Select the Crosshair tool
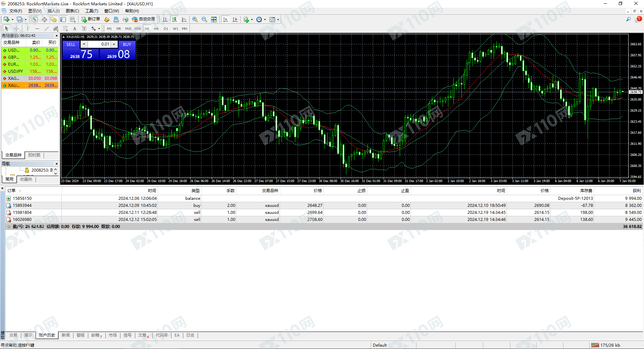Viewport: 644px width, 349px height. (x=16, y=28)
